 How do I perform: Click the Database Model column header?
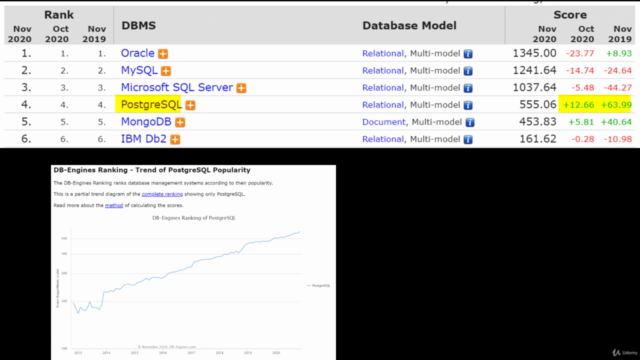[409, 25]
